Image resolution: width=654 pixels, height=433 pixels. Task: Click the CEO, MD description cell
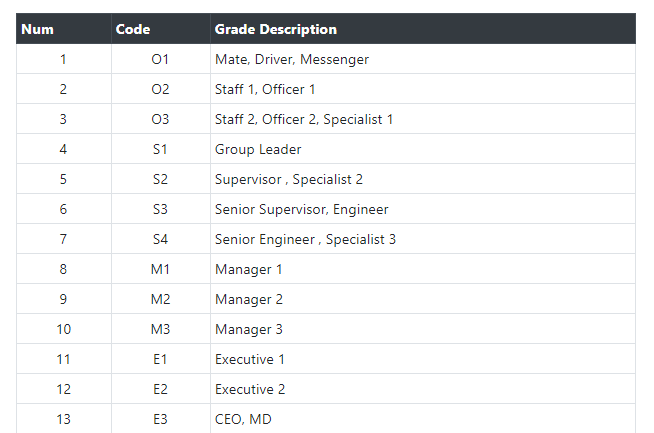pos(243,419)
